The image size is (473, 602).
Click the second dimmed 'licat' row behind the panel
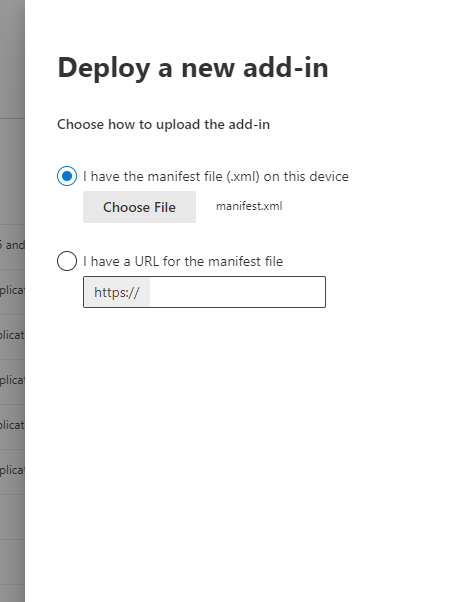(x=12, y=427)
